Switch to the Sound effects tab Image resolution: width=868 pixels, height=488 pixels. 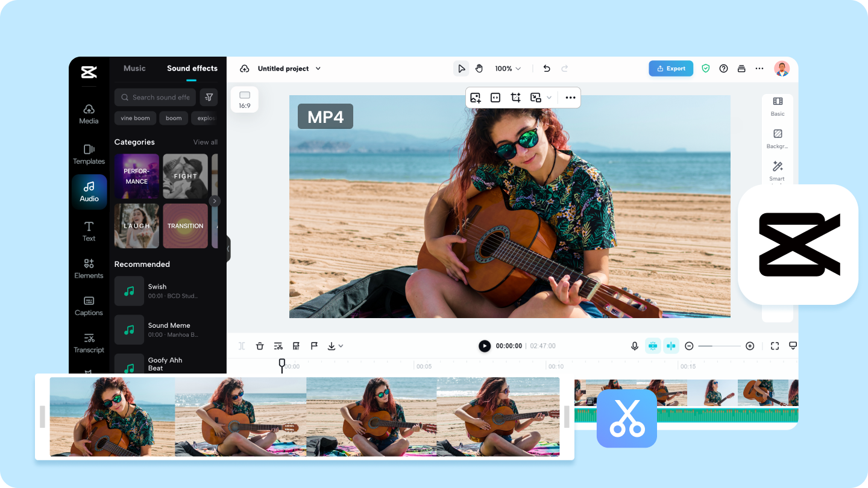[x=192, y=68]
